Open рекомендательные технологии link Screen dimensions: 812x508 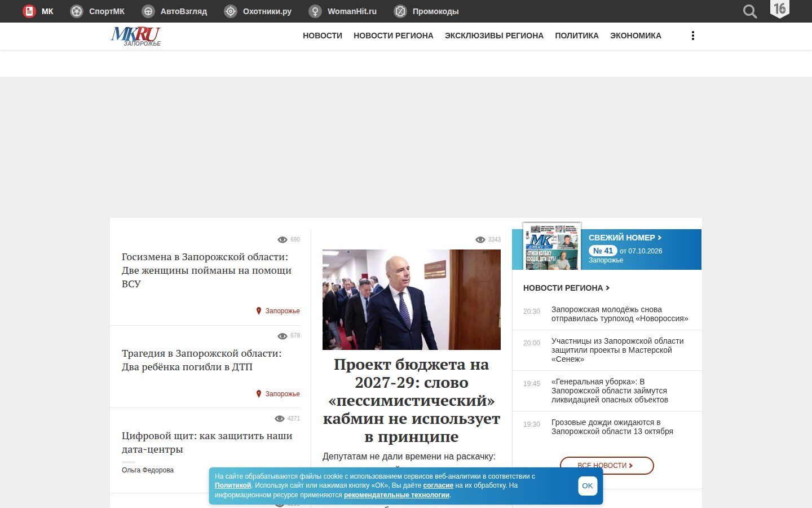[396, 495]
